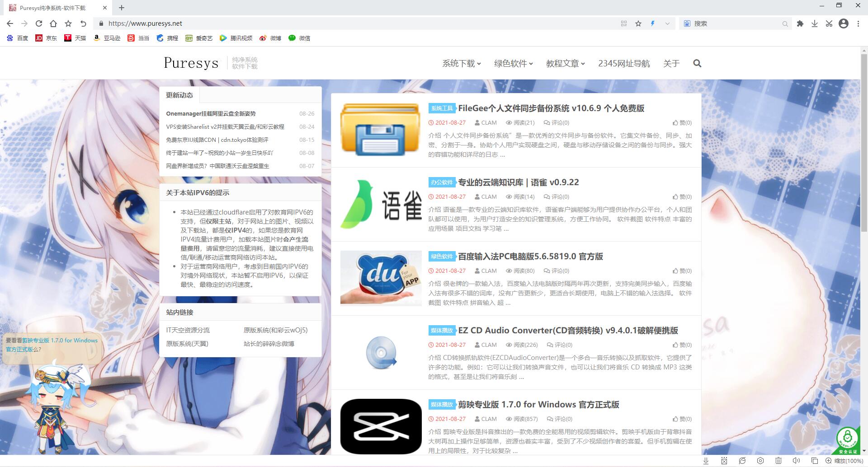
Task: Click the FileGee folder thumbnail
Action: [381, 130]
